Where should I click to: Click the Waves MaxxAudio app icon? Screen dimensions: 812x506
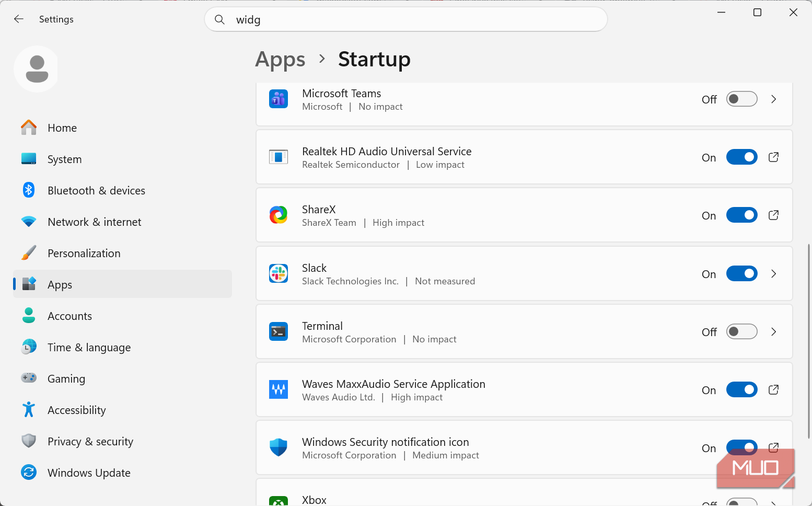(x=279, y=389)
